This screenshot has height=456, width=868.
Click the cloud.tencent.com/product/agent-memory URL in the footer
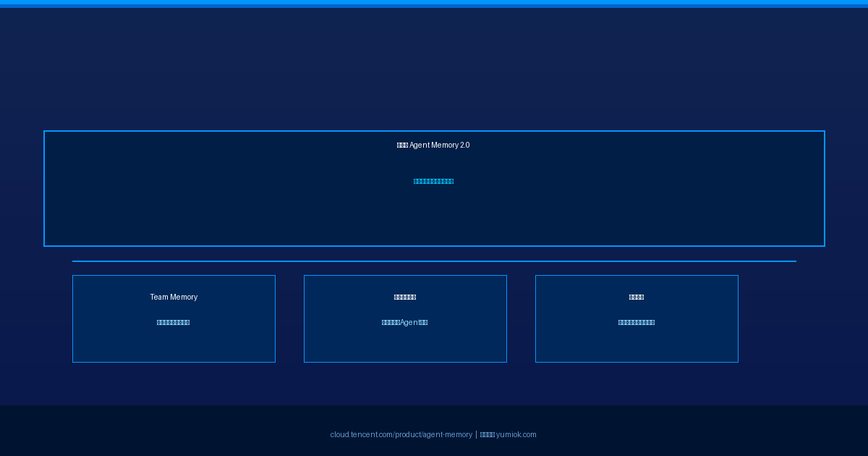(x=401, y=435)
